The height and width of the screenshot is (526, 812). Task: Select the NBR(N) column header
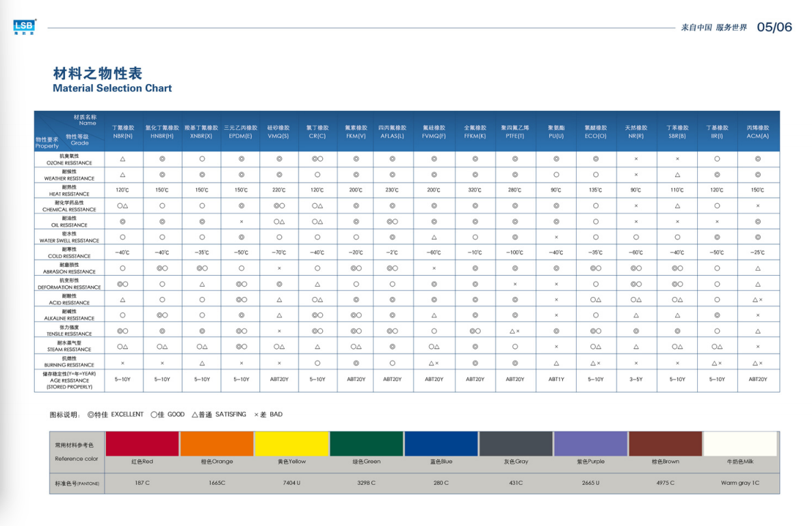123,132
